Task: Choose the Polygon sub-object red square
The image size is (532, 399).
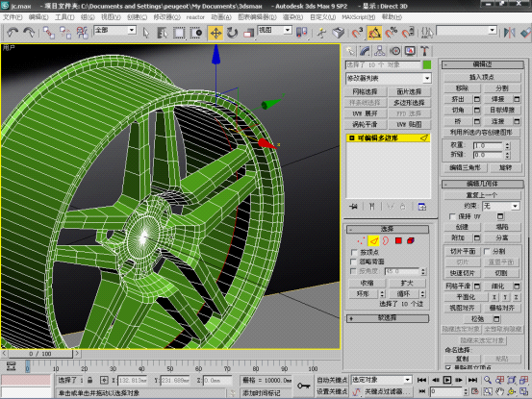Action: tap(398, 240)
